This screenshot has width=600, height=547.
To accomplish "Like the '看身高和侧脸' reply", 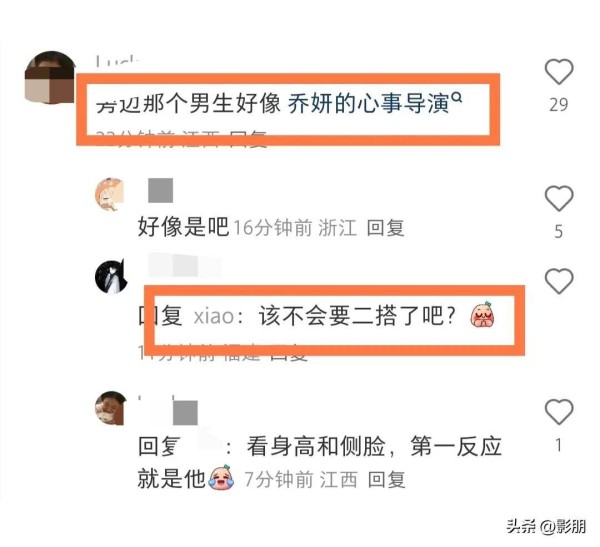I will click(559, 411).
